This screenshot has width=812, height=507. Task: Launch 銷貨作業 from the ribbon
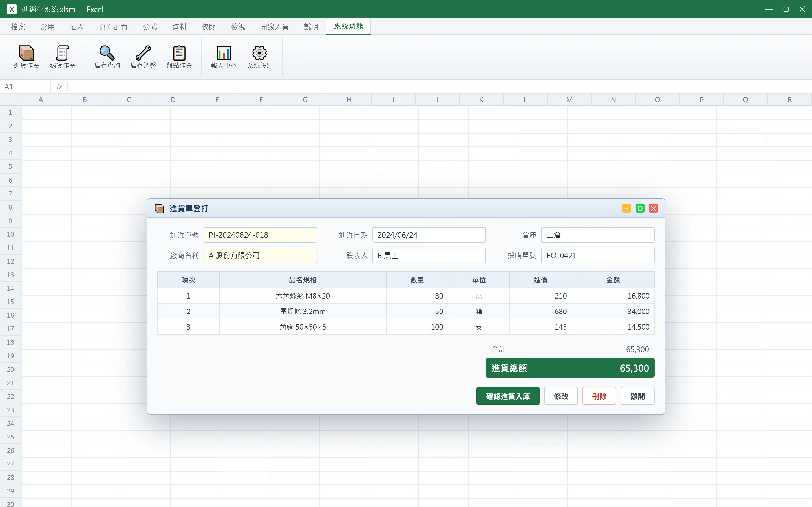62,57
